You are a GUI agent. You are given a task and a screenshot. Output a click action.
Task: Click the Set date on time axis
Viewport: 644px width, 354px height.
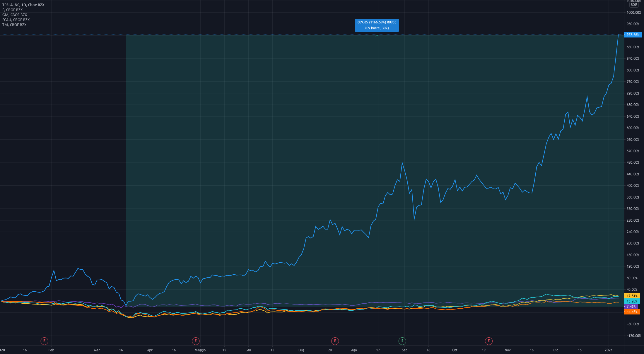(x=404, y=350)
